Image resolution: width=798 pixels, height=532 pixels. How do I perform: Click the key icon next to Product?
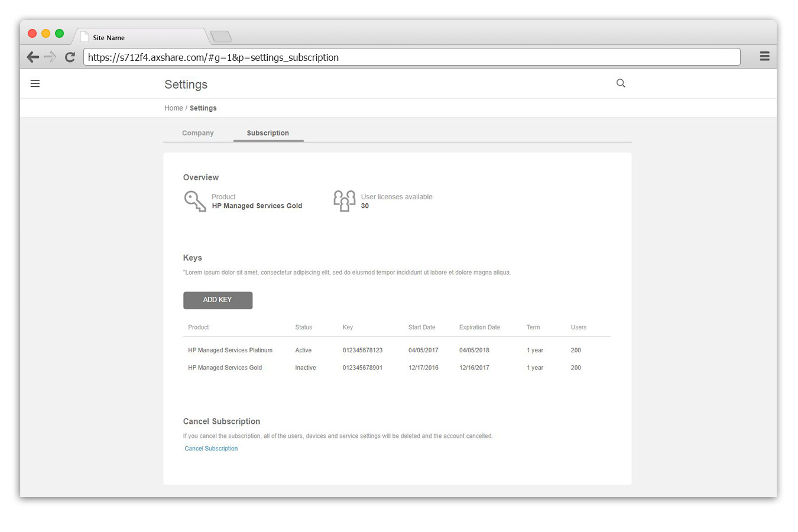point(195,201)
